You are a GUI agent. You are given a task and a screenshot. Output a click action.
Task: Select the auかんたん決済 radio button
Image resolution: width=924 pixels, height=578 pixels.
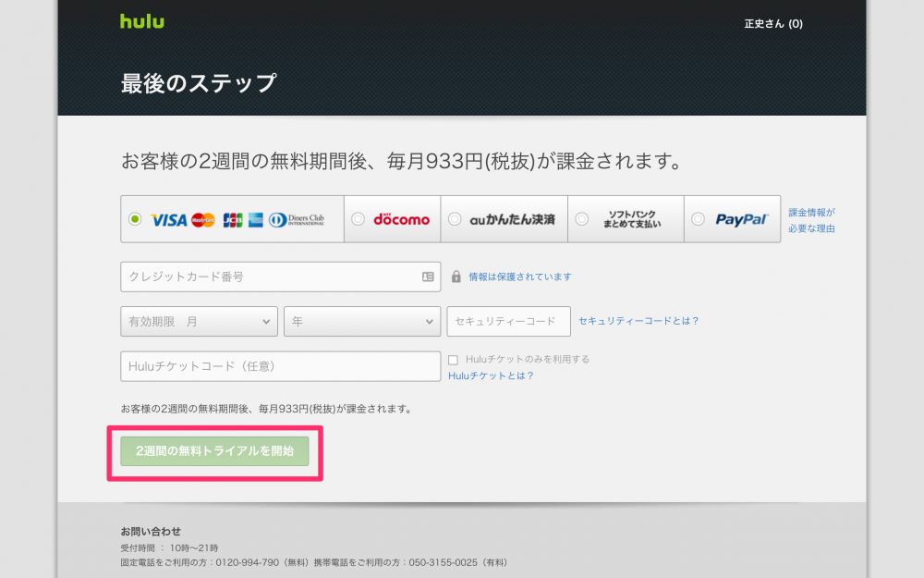point(455,219)
